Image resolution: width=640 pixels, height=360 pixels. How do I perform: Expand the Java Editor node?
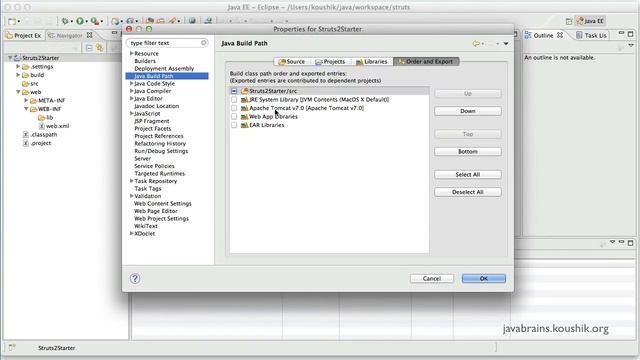point(131,98)
